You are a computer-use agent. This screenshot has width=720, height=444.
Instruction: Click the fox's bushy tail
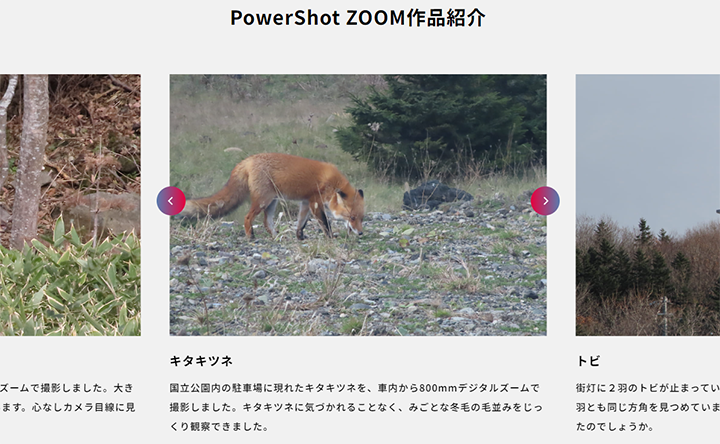(216, 198)
